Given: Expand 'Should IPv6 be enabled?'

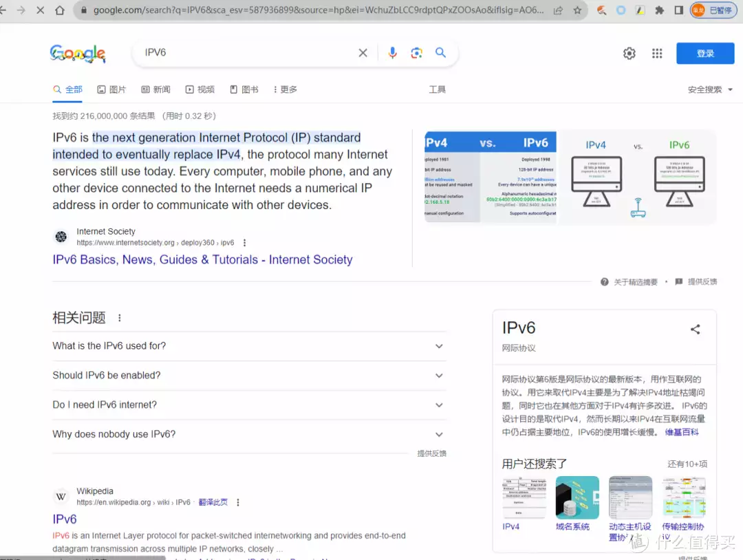Looking at the screenshot, I should (x=249, y=376).
